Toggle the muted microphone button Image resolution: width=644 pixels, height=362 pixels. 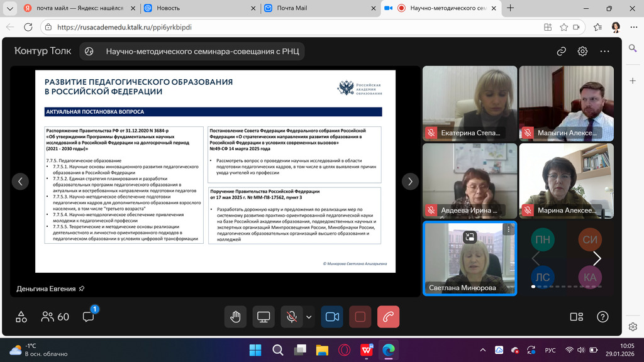pos(291,317)
